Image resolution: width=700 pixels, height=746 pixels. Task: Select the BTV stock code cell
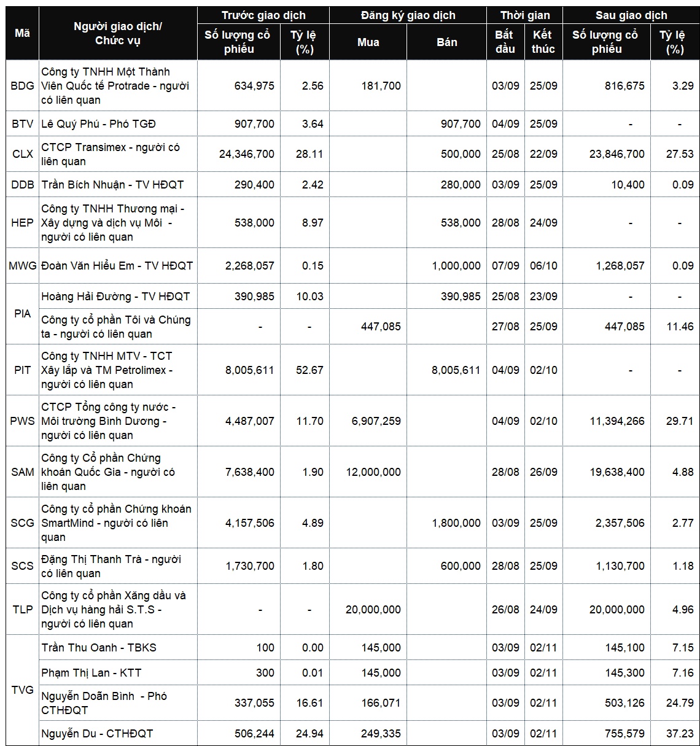(23, 124)
